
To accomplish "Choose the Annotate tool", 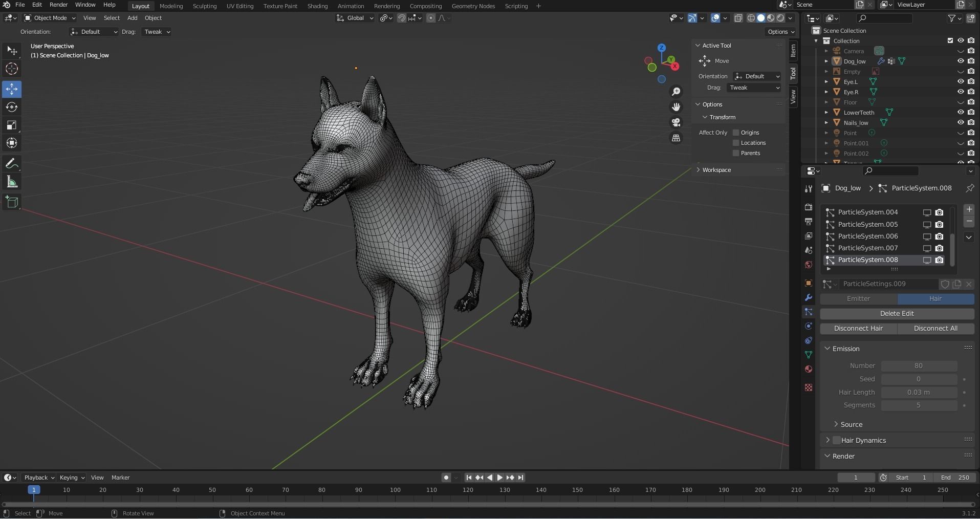I will tap(12, 164).
